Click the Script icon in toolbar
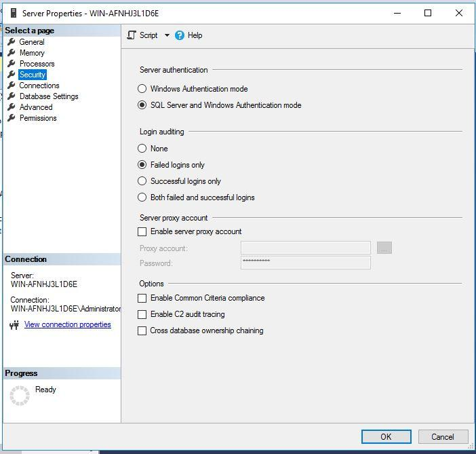 click(132, 35)
